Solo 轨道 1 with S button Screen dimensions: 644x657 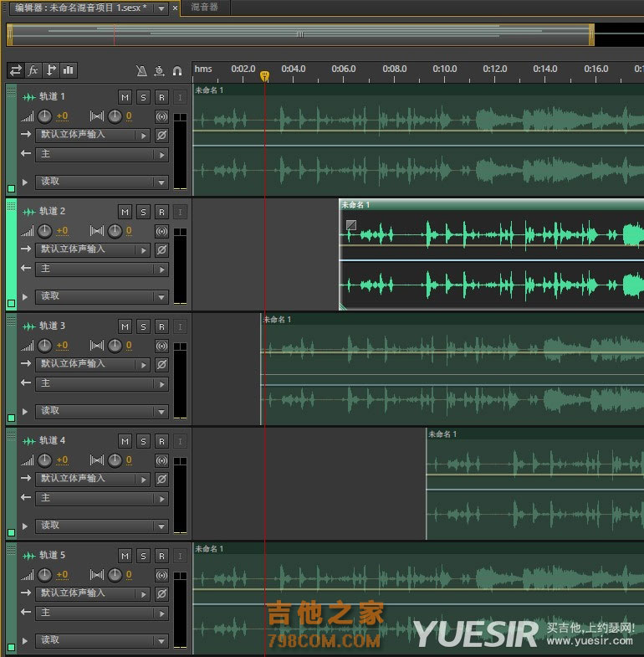tap(143, 98)
